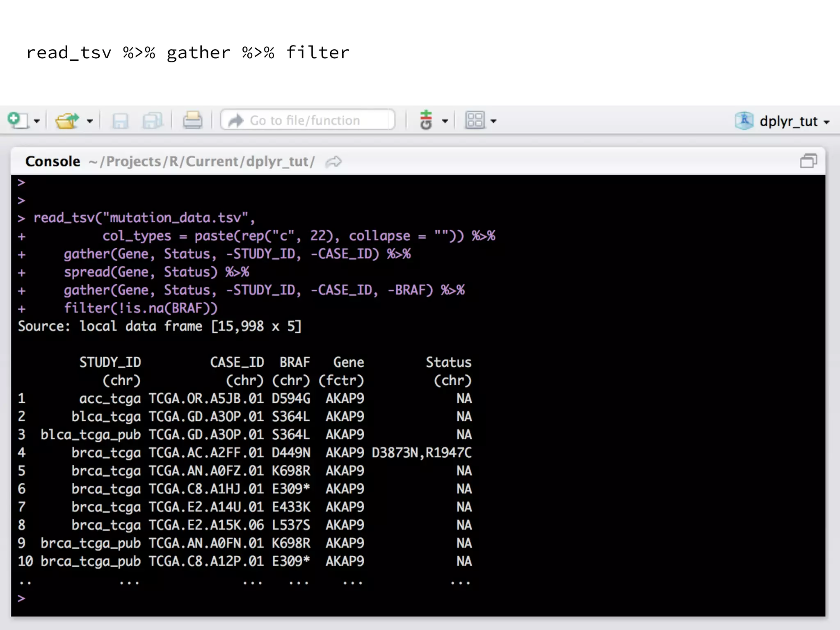Click the TCGA.E2.A15K.06 case ID
The width and height of the screenshot is (840, 630).
click(x=206, y=525)
